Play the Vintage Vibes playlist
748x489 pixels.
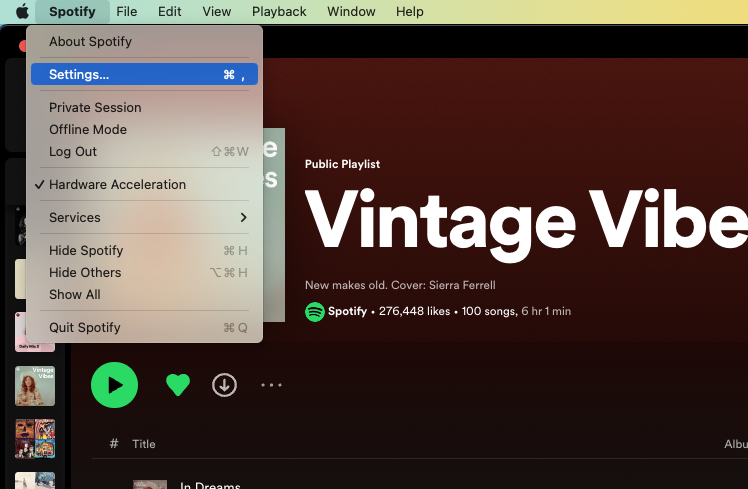(114, 385)
